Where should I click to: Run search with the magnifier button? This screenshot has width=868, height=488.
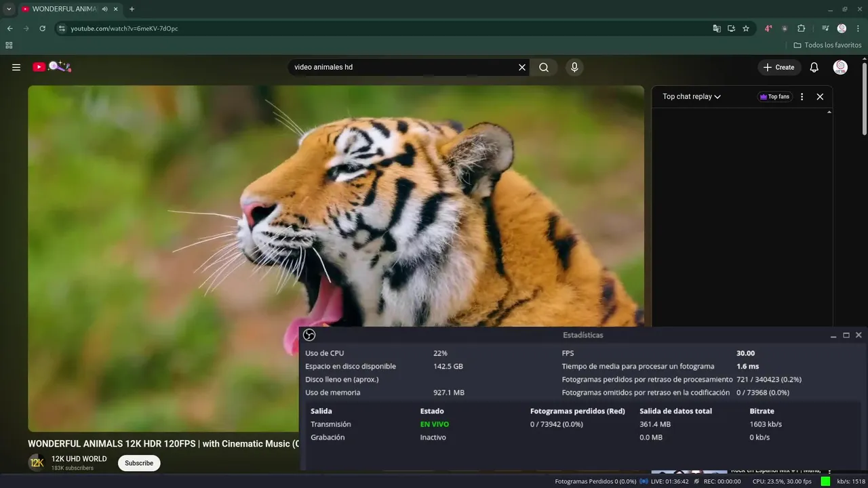tap(544, 67)
